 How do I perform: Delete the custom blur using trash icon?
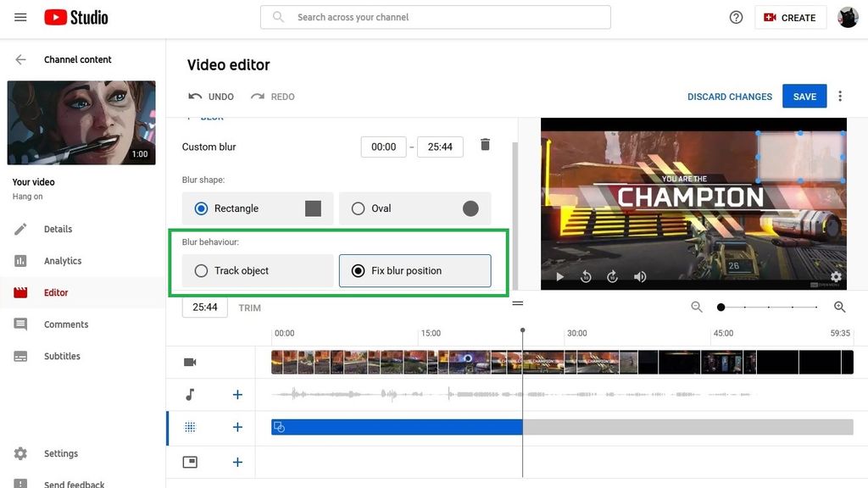485,145
